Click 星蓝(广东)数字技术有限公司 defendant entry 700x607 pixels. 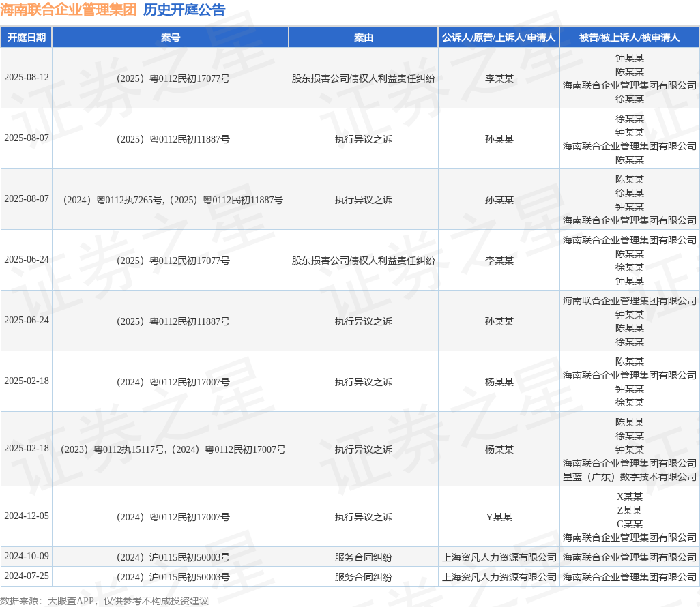630,477
